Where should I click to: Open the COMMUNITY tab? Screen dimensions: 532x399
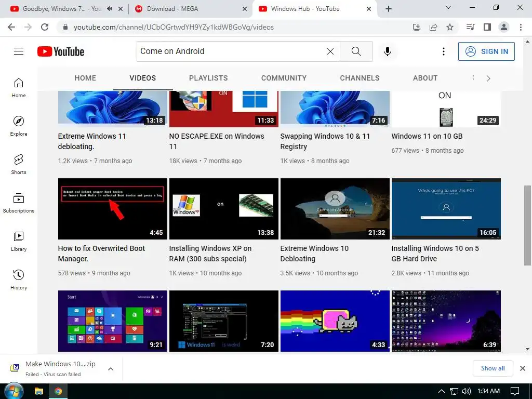284,78
